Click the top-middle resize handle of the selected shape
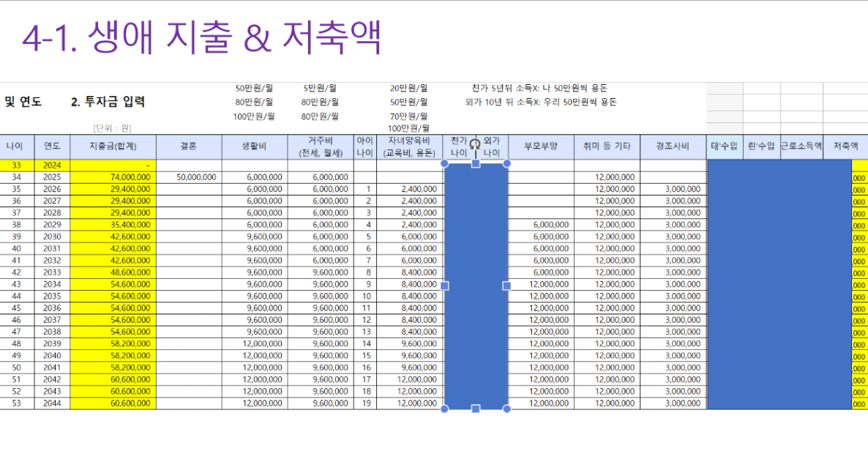Screen dimensions: 868x473 tap(476, 164)
